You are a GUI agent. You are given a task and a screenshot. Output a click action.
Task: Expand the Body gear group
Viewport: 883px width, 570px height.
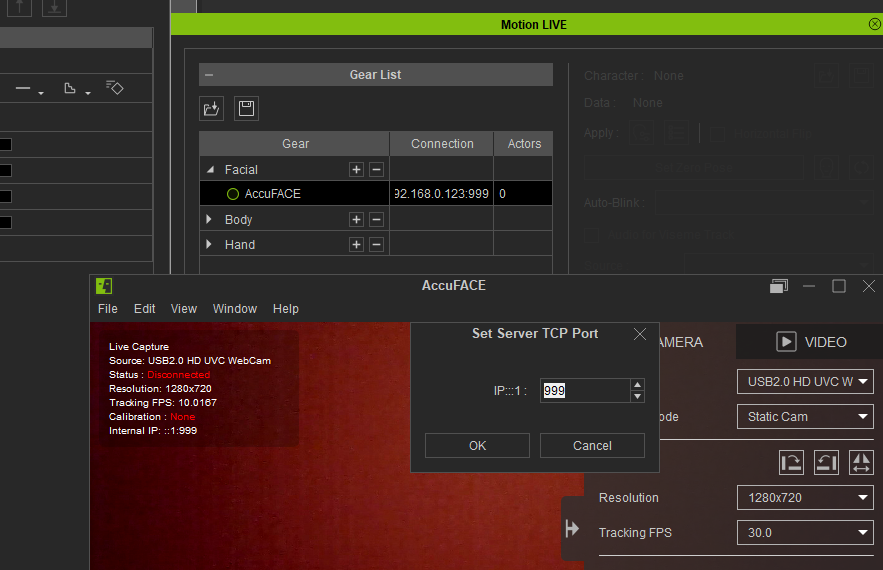(209, 219)
